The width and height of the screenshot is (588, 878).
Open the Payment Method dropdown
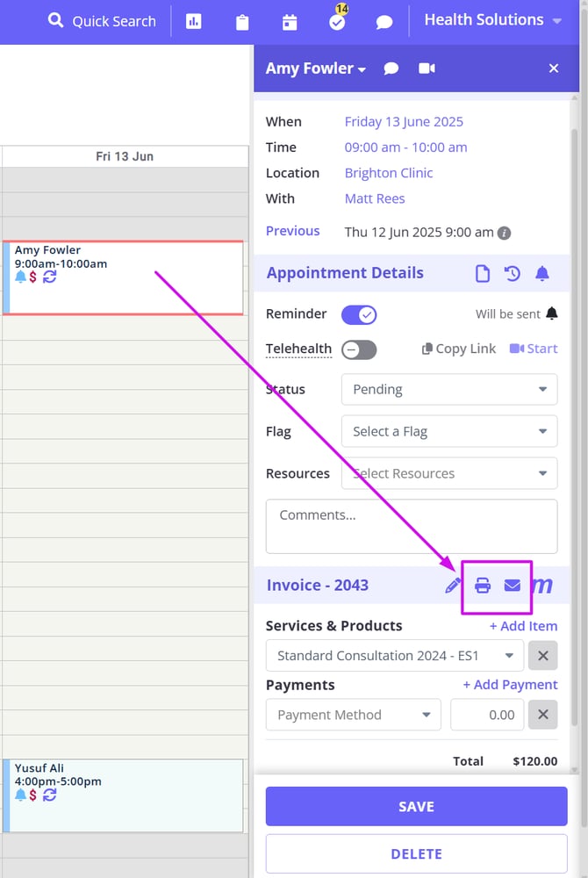point(353,715)
